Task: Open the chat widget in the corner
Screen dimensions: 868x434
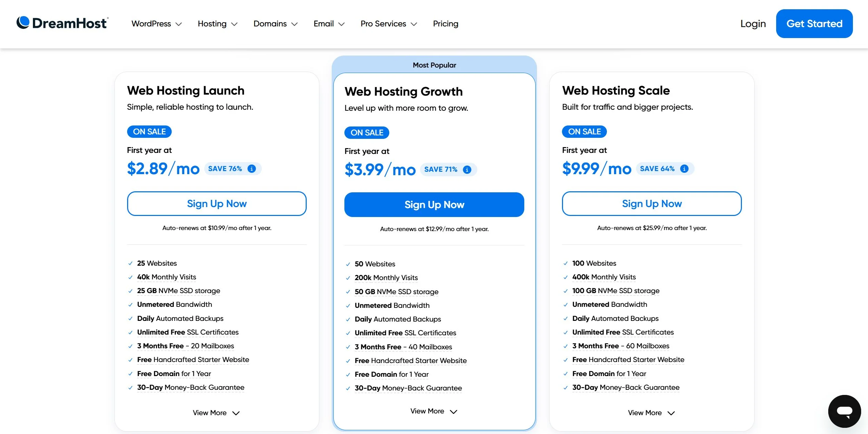Action: click(x=844, y=411)
